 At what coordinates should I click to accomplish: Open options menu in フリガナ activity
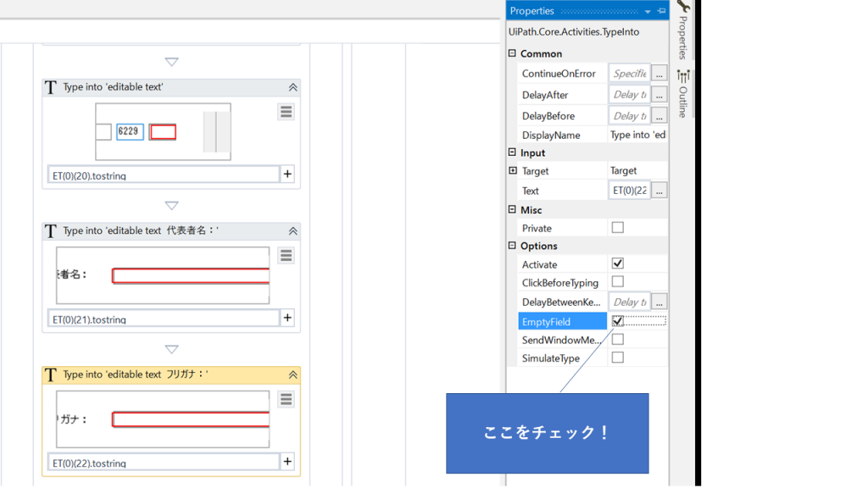click(286, 399)
